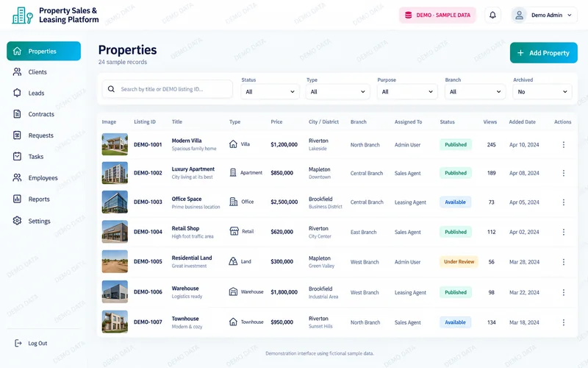Screen dimensions: 588x368
Task: Click the search magnifier icon
Action: pyautogui.click(x=111, y=89)
